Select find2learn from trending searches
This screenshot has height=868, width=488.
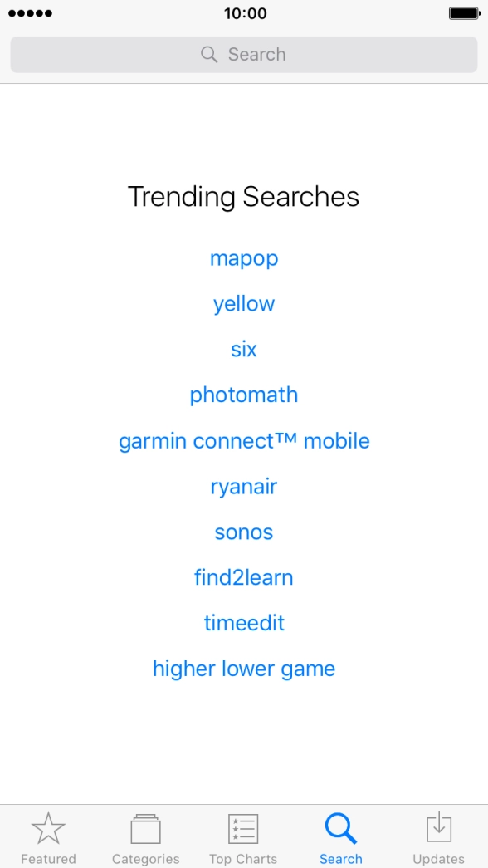coord(244,577)
